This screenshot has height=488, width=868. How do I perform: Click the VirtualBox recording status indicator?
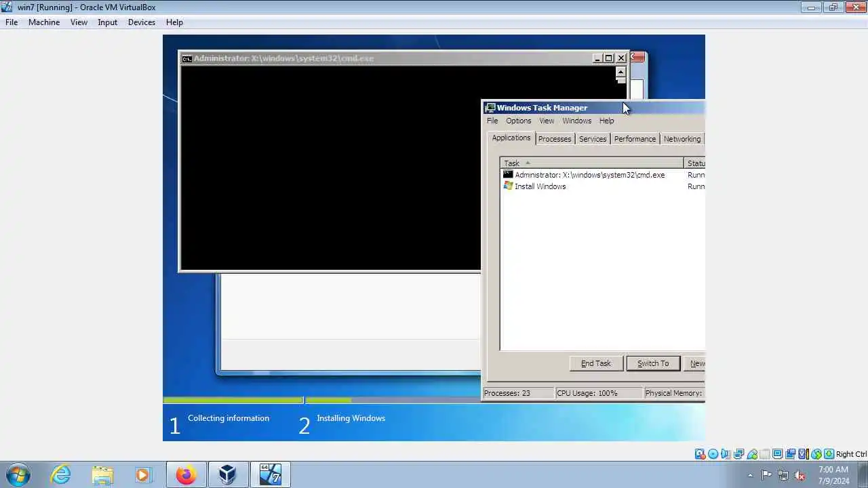click(x=790, y=454)
